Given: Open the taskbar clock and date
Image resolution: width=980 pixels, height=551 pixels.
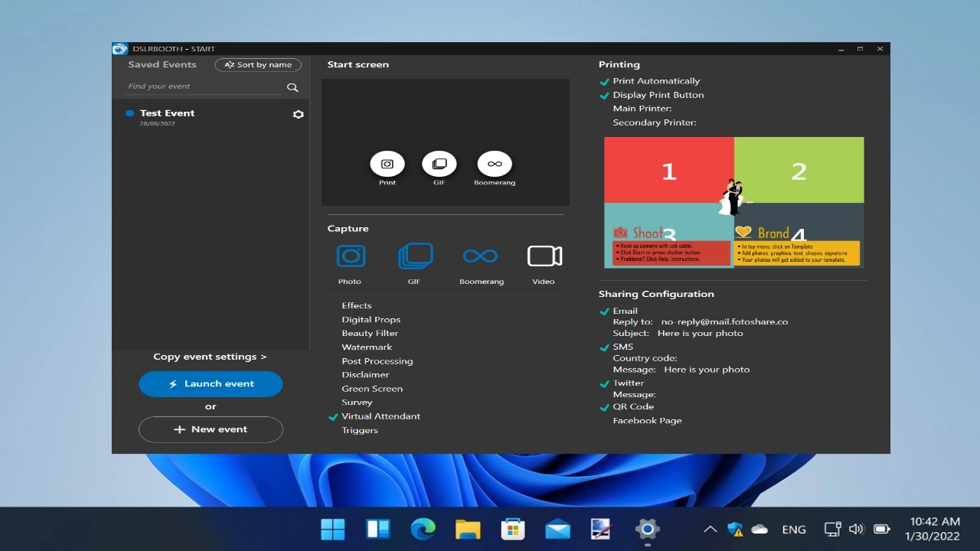Looking at the screenshot, I should (933, 529).
